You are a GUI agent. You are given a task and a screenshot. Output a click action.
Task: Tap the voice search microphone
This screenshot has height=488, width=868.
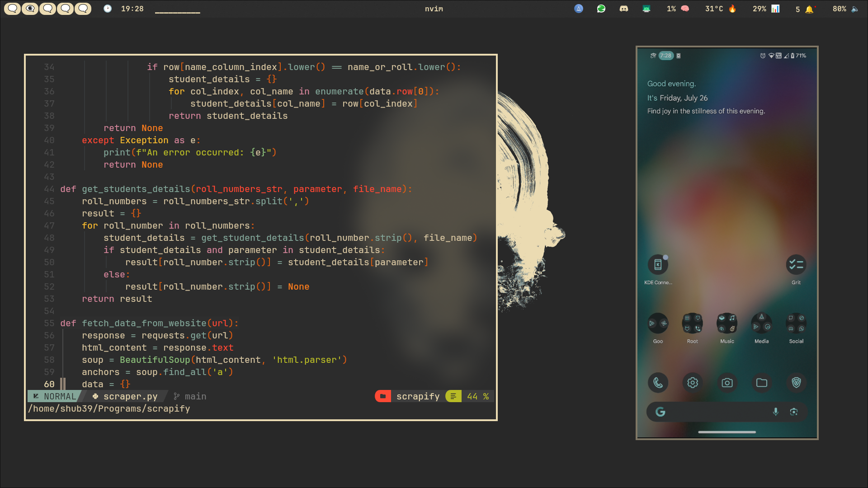(775, 412)
